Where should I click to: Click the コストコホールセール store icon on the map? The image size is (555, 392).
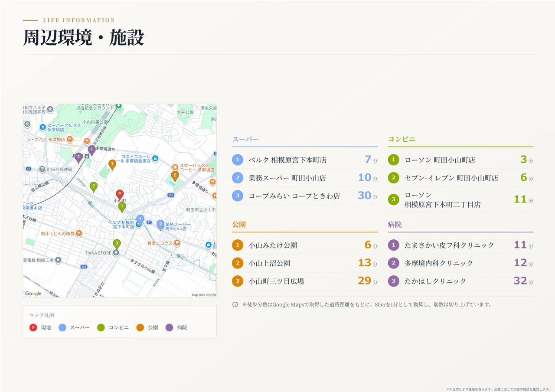155,159
